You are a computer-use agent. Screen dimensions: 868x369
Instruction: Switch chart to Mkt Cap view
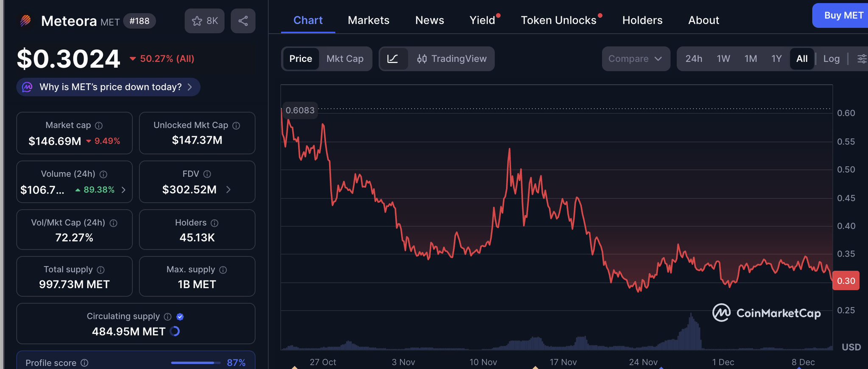pos(345,59)
